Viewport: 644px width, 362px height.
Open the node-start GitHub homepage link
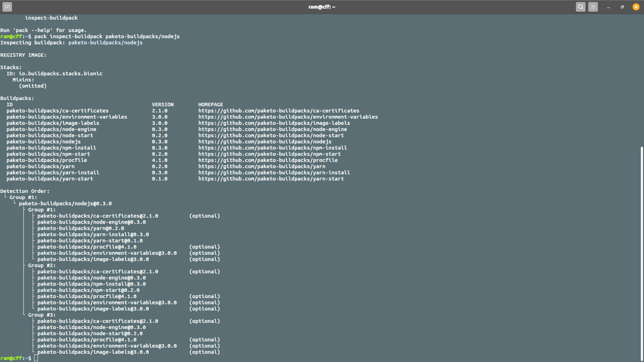pyautogui.click(x=271, y=135)
